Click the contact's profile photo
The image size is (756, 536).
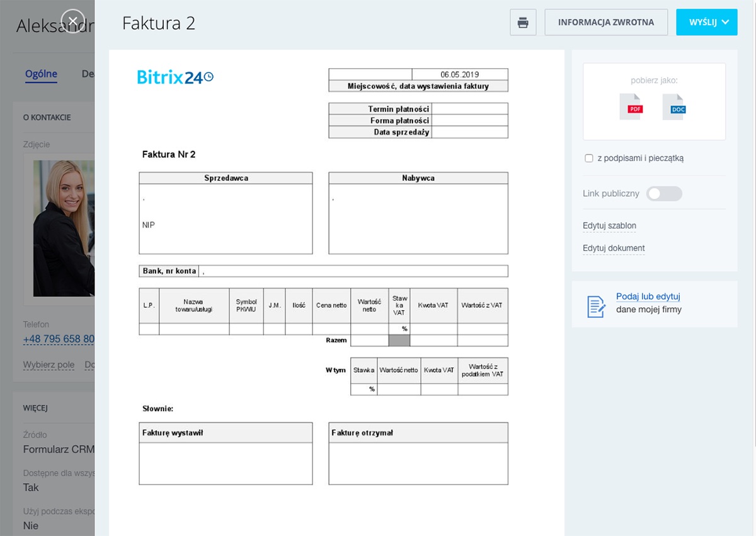pos(64,228)
